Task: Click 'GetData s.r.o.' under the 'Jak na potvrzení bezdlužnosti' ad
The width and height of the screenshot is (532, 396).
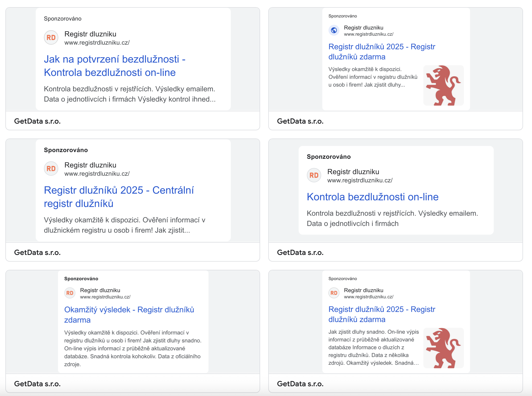Action: pos(37,121)
